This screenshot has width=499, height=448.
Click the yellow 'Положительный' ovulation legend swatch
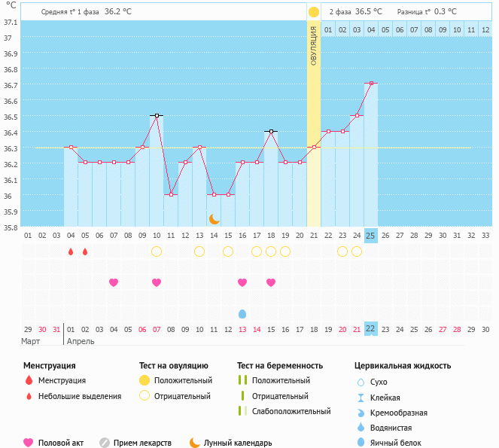pos(144,380)
